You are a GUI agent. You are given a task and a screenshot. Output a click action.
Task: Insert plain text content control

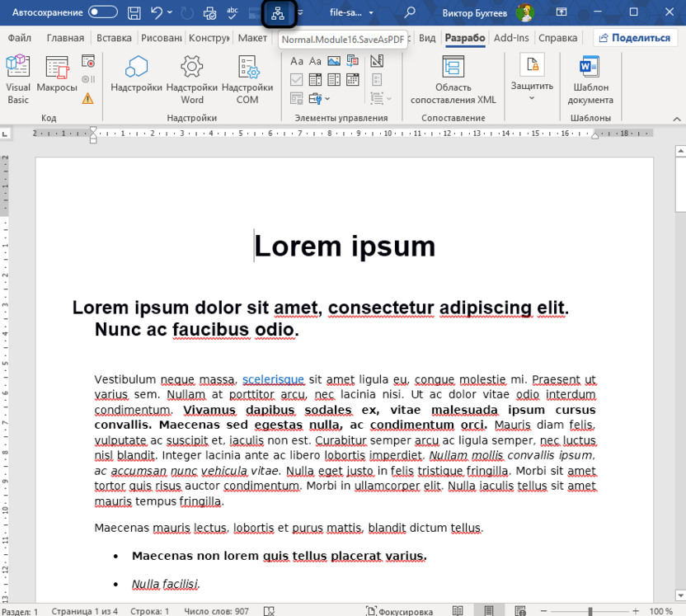point(315,61)
